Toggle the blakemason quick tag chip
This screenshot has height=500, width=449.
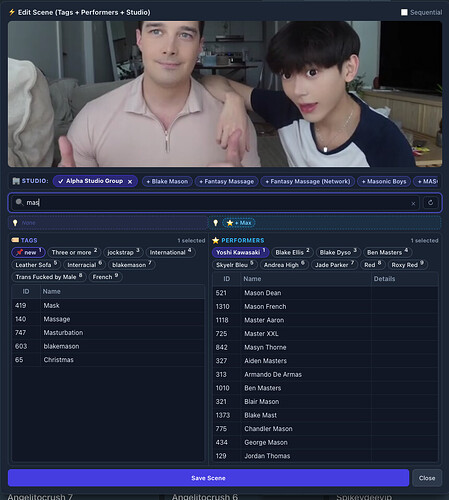tap(132, 265)
